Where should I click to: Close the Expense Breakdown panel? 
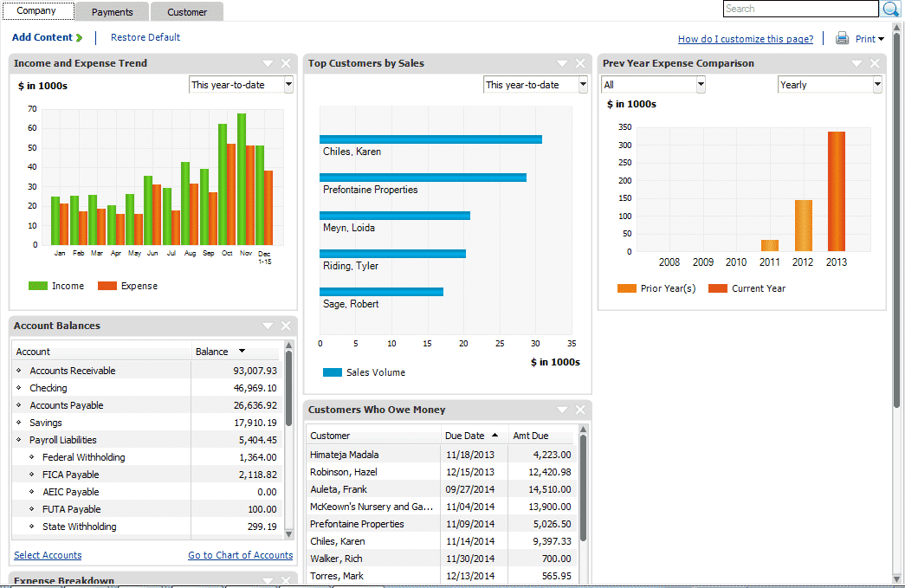[286, 580]
